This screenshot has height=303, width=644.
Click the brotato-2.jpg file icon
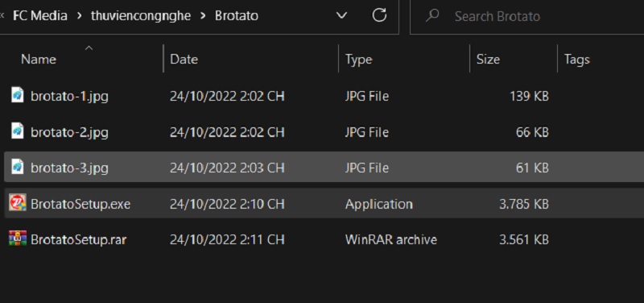tap(17, 131)
